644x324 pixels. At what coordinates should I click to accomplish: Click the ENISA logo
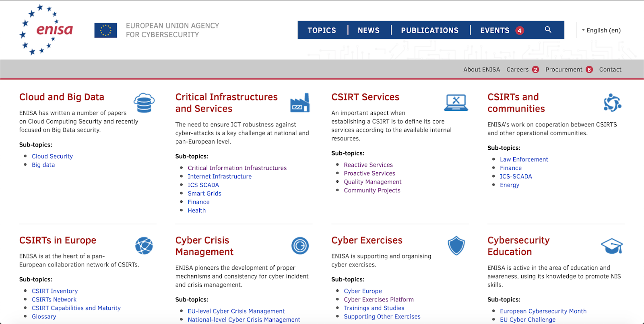46,30
